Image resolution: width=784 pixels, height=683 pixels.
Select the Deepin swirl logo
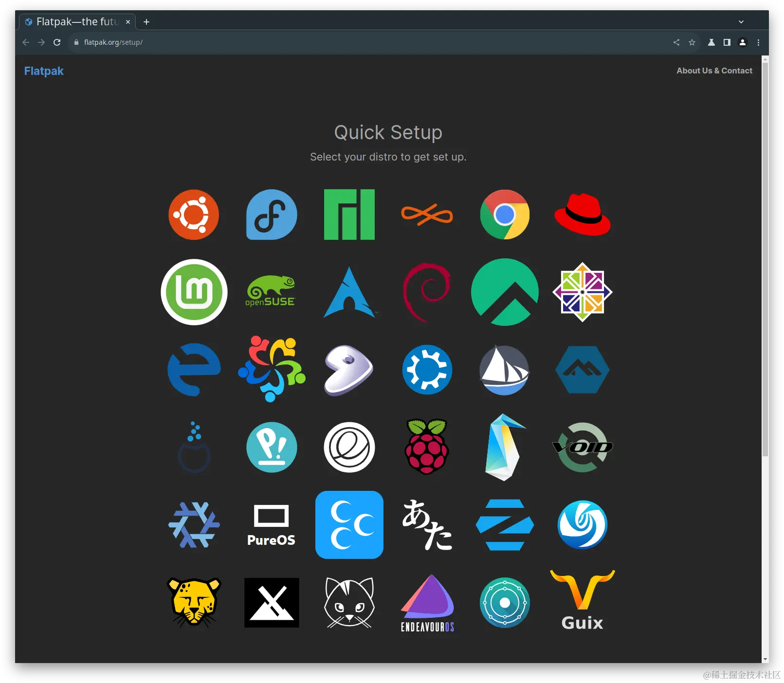point(583,525)
